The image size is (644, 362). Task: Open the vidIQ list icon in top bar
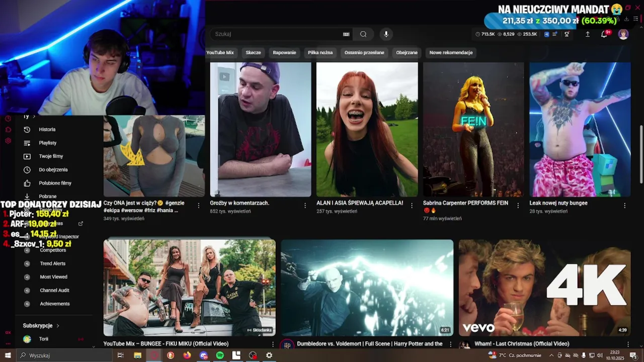(x=555, y=34)
